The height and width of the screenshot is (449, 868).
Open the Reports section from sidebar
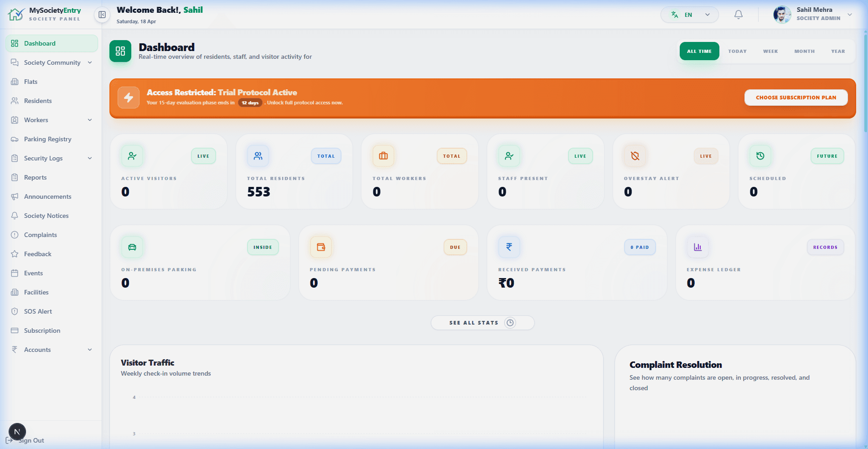pyautogui.click(x=35, y=177)
